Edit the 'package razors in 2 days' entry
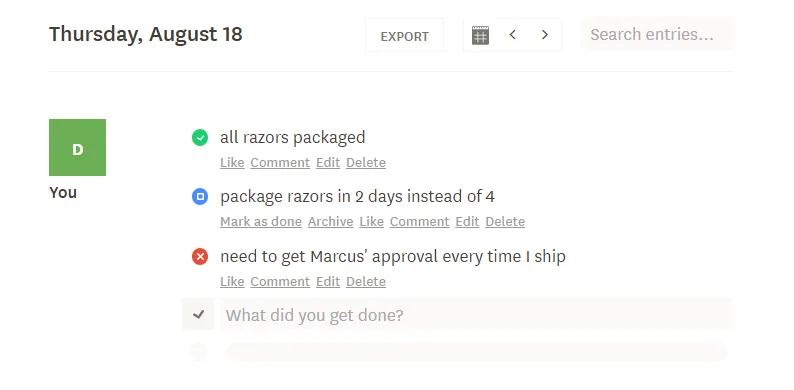Viewport: 794px width, 390px height. pos(467,222)
